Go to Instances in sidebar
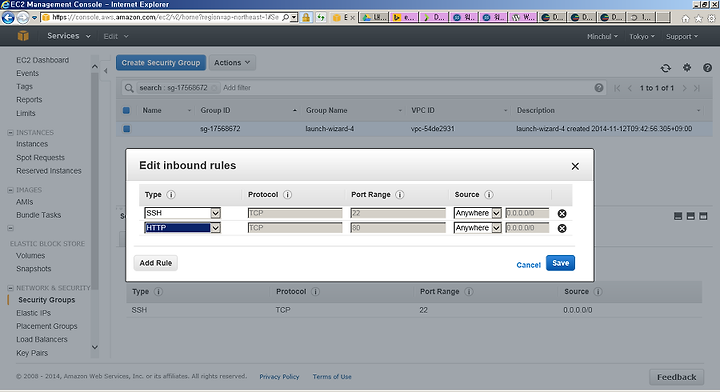Image resolution: width=720 pixels, height=392 pixels. (32, 144)
